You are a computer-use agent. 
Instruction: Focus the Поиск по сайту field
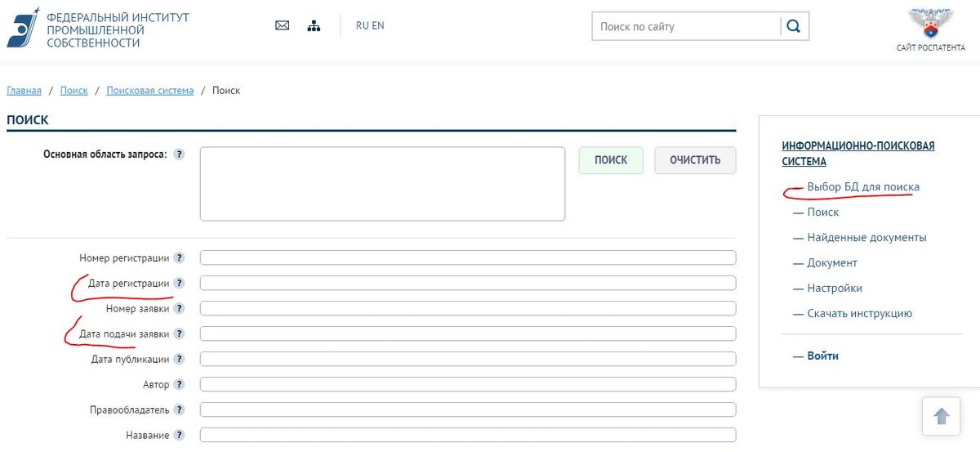click(686, 26)
